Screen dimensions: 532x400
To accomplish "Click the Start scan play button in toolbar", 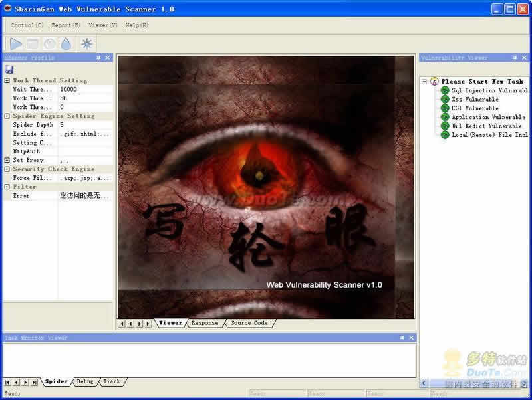I will (16, 44).
